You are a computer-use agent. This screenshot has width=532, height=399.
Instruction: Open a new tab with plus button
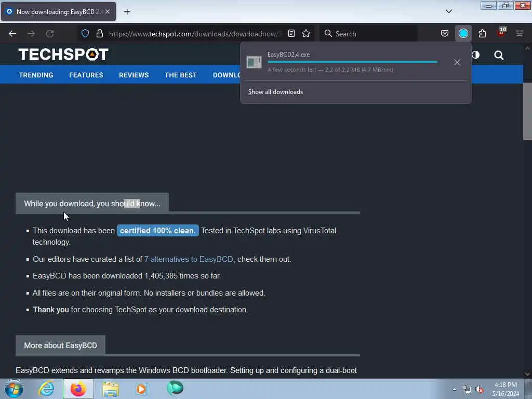(127, 12)
